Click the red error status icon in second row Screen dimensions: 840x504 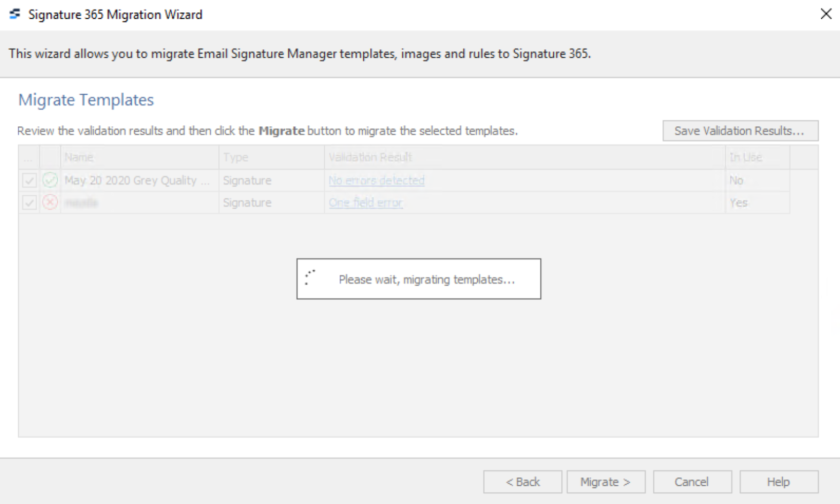[50, 202]
